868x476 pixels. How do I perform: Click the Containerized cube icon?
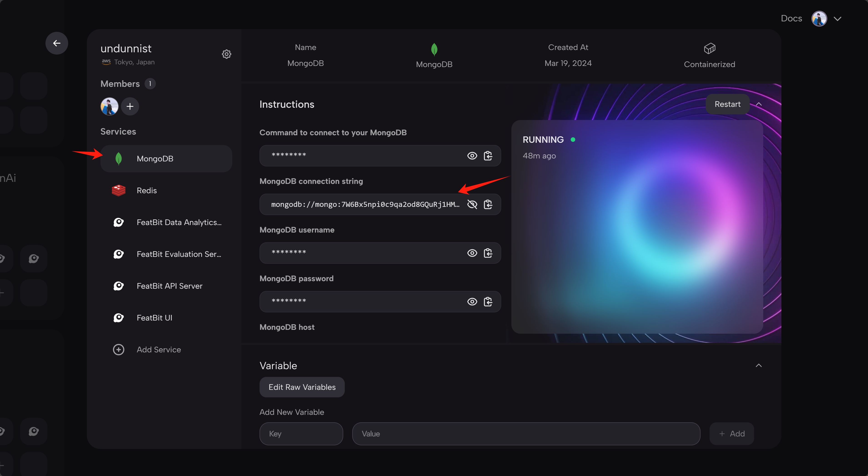709,49
